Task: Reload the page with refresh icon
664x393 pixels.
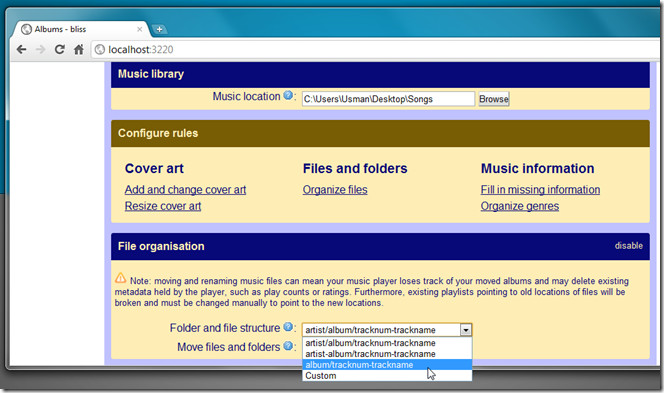Action: point(60,50)
